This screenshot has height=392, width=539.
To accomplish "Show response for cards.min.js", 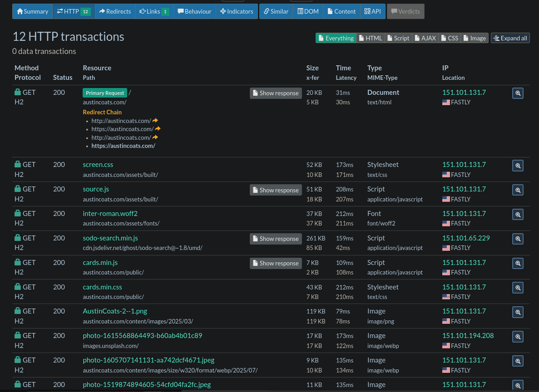I will pos(276,263).
